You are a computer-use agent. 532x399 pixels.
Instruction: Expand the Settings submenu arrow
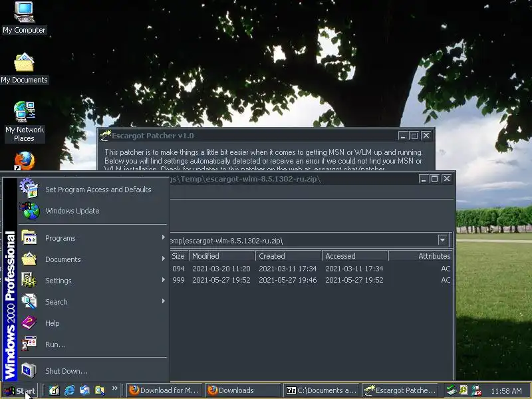(163, 280)
